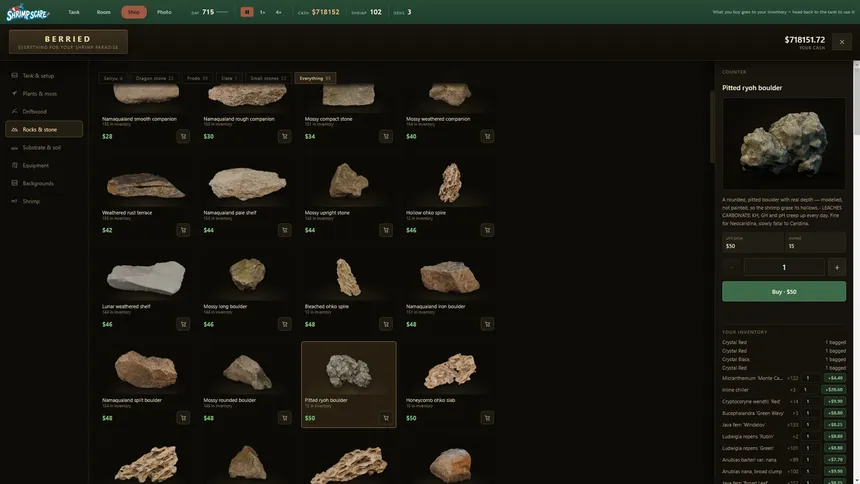Viewport: 860px width, 484px height.
Task: Add Mossy weathered companion to cart
Action: (487, 136)
